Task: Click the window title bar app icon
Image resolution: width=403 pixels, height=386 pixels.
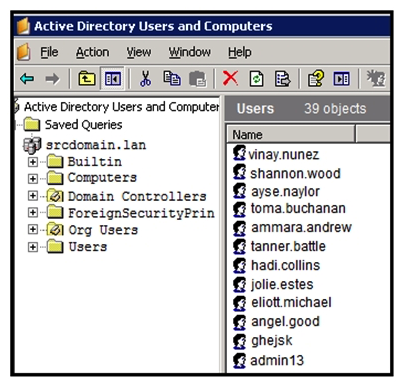Action: (x=23, y=26)
